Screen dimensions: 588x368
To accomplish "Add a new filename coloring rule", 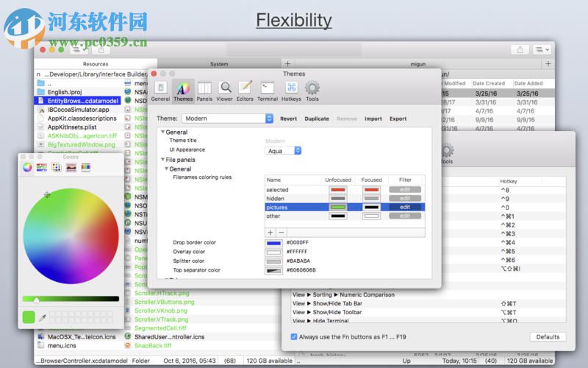I will pos(270,233).
